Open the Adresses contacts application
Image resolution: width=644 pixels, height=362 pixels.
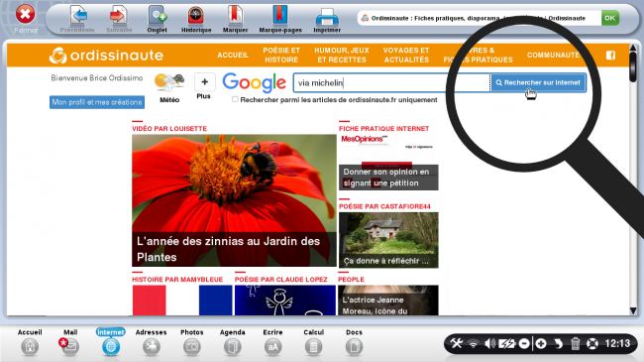click(x=152, y=342)
